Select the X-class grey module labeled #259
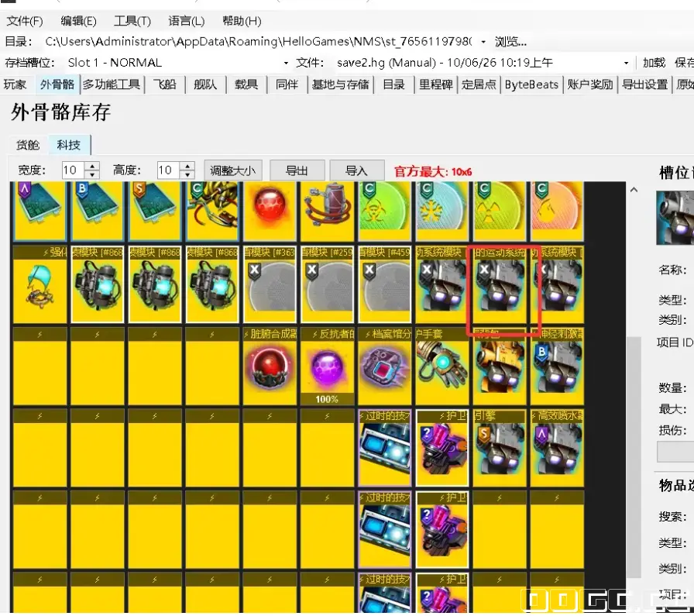This screenshot has height=616, width=694. coord(328,284)
